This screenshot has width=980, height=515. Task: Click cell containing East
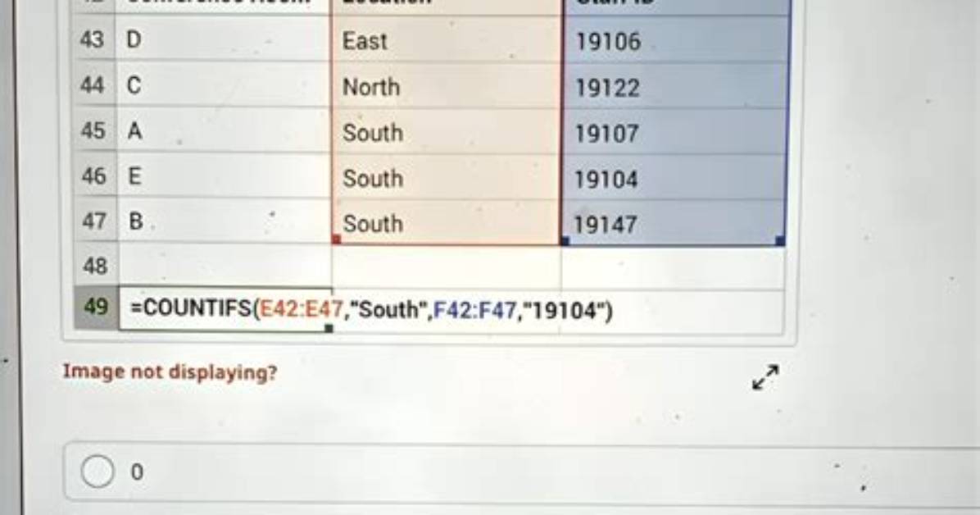[x=447, y=40]
